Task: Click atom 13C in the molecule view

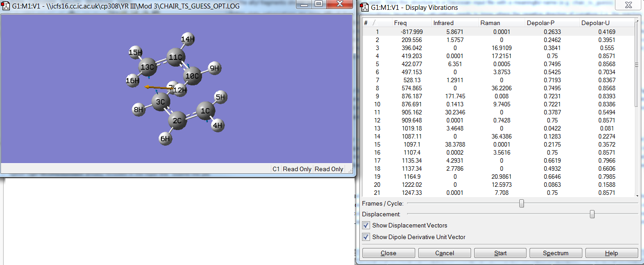Action: pos(147,67)
